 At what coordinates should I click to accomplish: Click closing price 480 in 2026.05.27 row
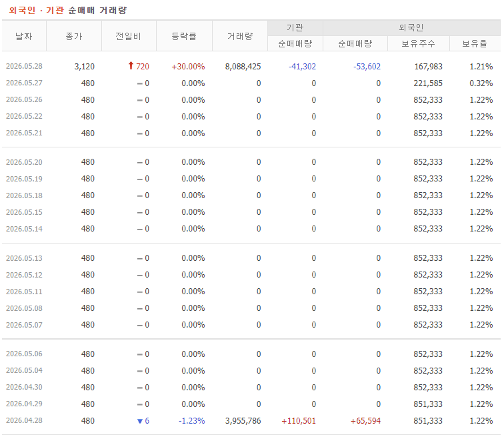(88, 83)
